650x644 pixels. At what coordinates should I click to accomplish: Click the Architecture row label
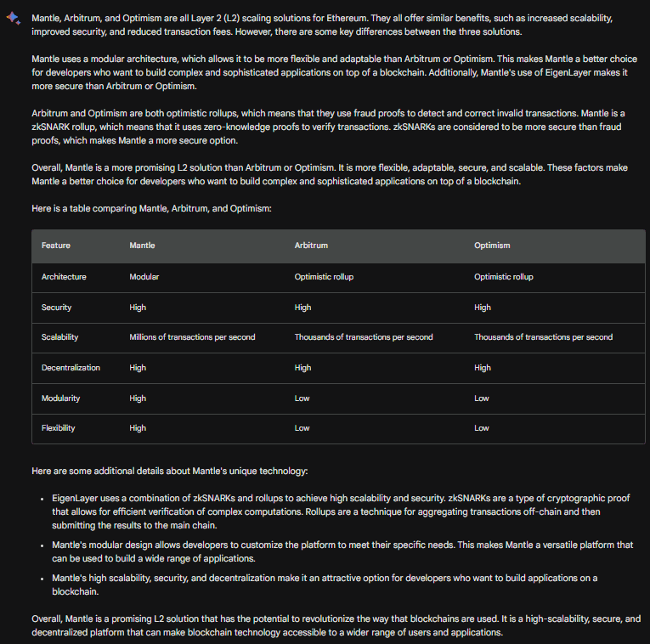coord(64,277)
